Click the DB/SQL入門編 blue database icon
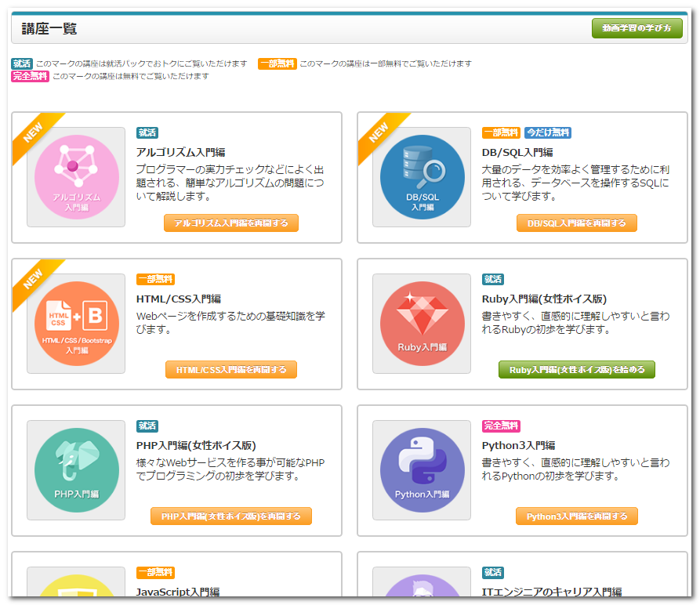 click(x=423, y=177)
